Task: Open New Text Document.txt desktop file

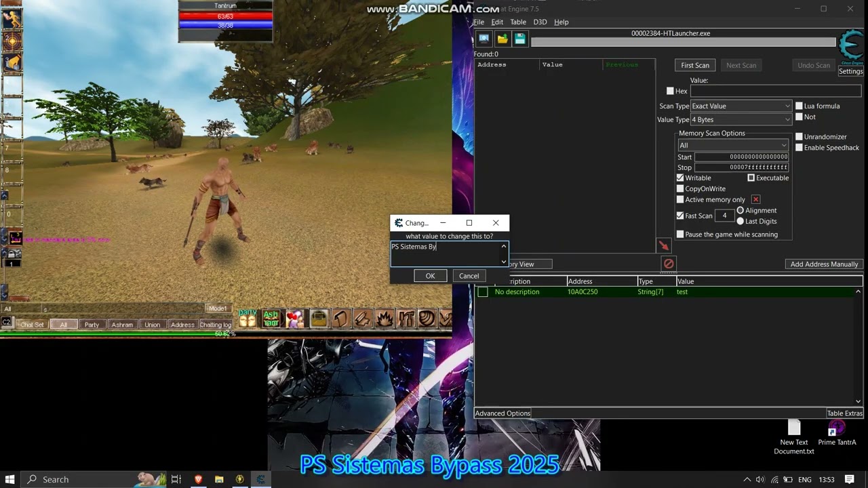Action: click(794, 438)
